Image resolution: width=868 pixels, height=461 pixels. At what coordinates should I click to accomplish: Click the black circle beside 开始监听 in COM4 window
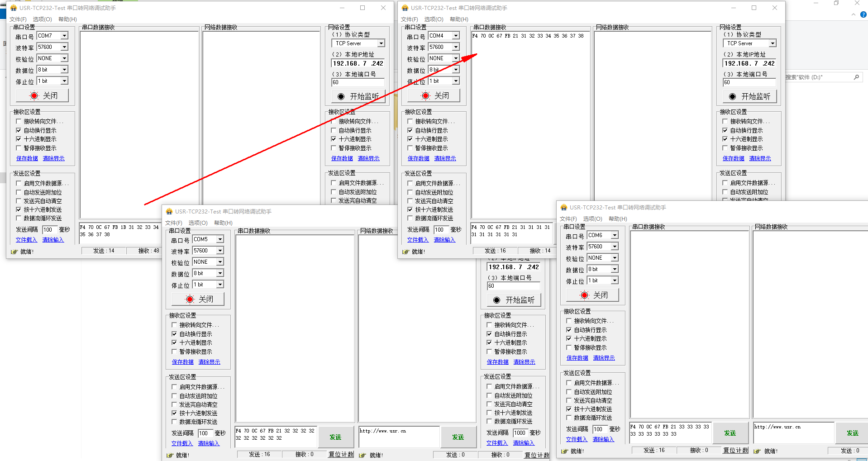732,96
